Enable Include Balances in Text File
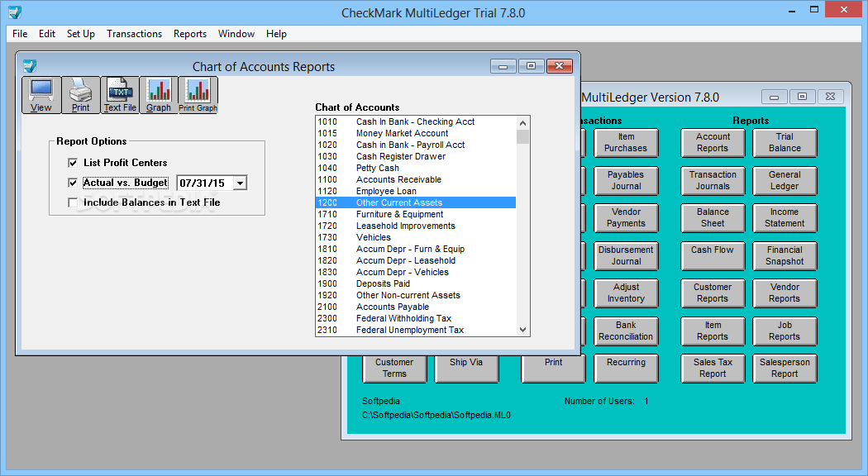 point(73,202)
